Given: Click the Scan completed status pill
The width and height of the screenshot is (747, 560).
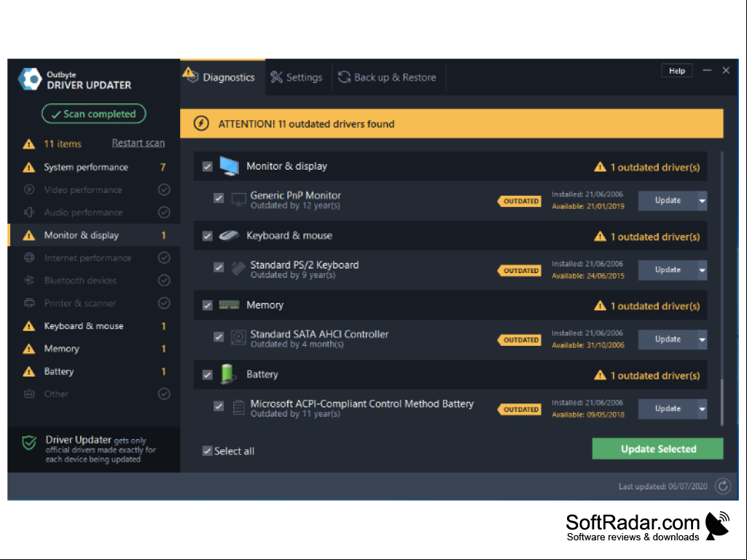Looking at the screenshot, I should [94, 114].
